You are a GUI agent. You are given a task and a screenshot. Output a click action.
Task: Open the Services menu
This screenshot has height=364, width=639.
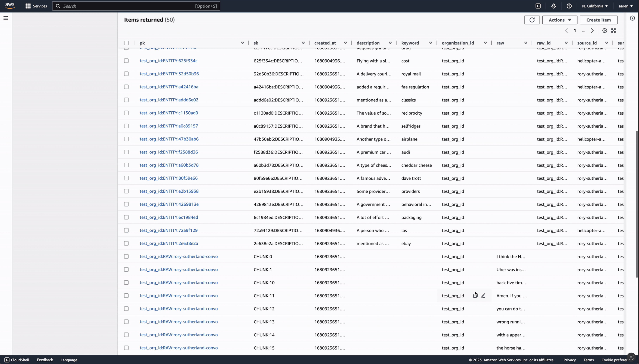36,6
